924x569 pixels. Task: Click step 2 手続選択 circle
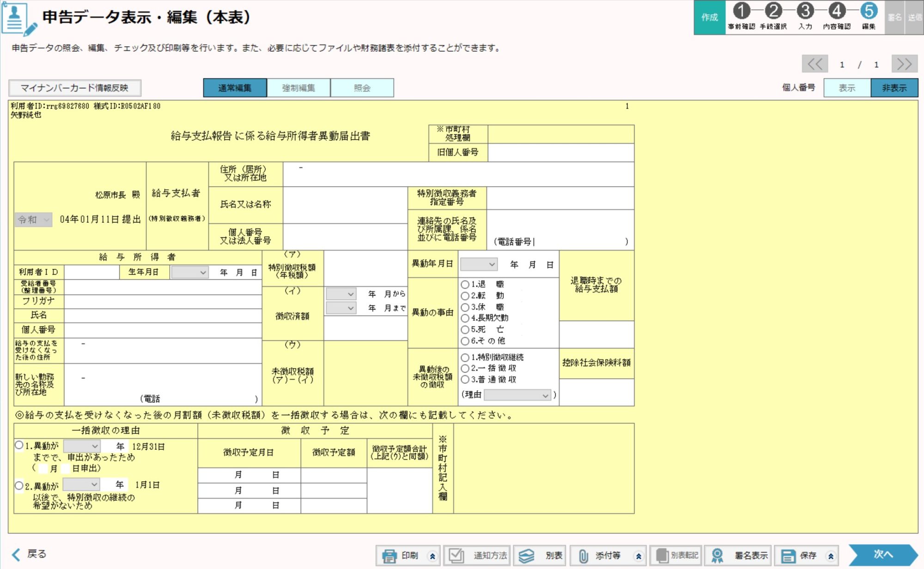tap(773, 11)
